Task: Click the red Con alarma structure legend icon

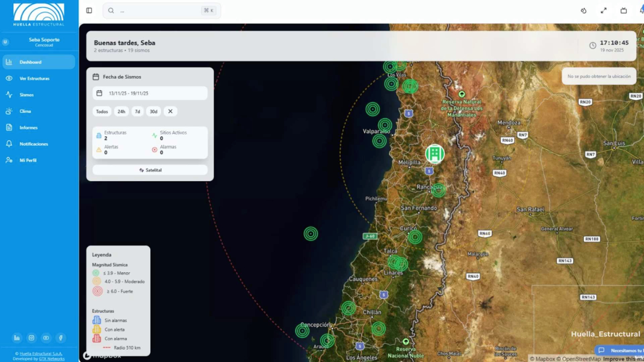Action: (x=97, y=338)
